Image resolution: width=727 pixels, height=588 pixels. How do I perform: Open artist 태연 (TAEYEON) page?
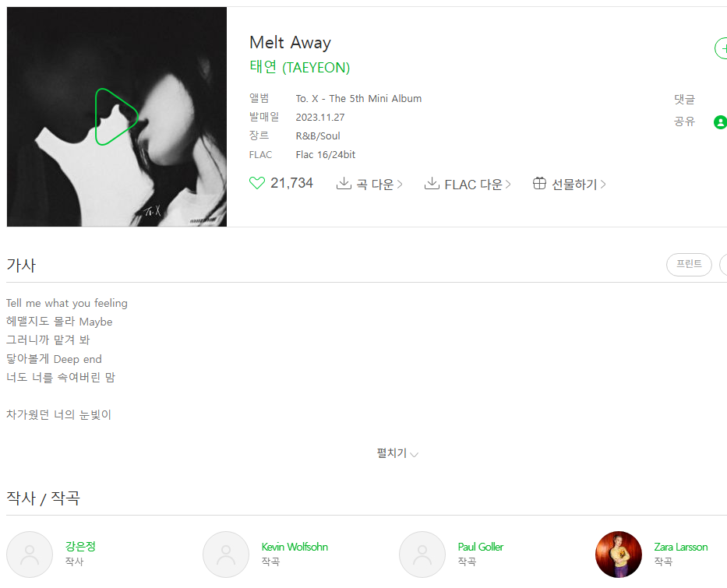pyautogui.click(x=299, y=67)
